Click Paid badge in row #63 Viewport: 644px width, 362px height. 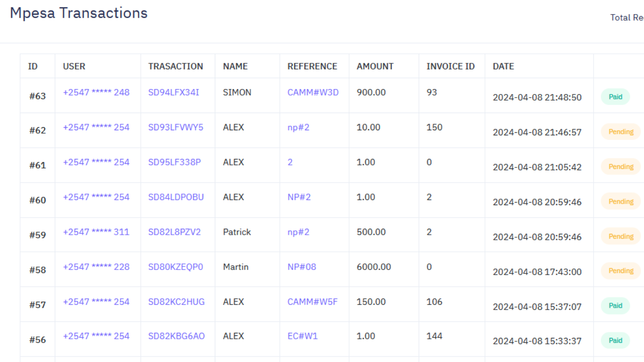[615, 97]
